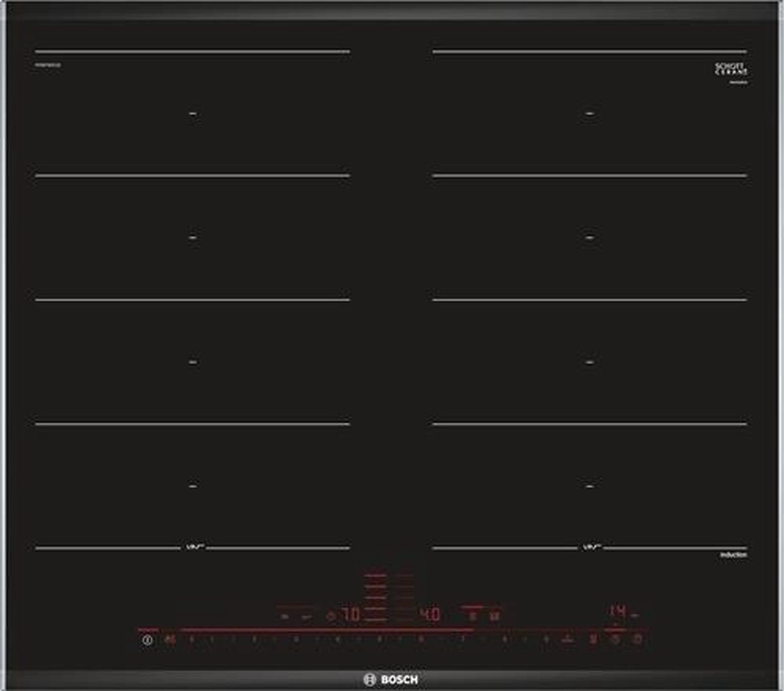The image size is (784, 691).
Task: Tap the keep-warm symbol after level 9
Action: point(568,640)
